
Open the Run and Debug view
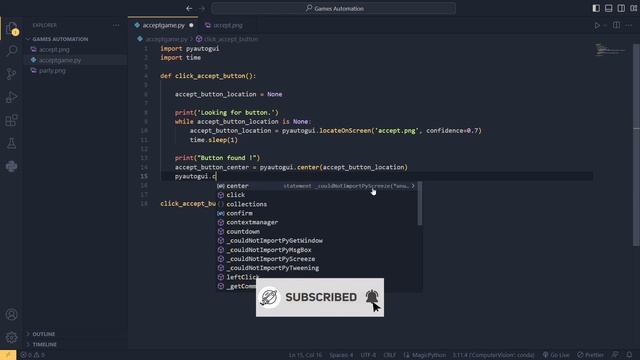pos(11,97)
